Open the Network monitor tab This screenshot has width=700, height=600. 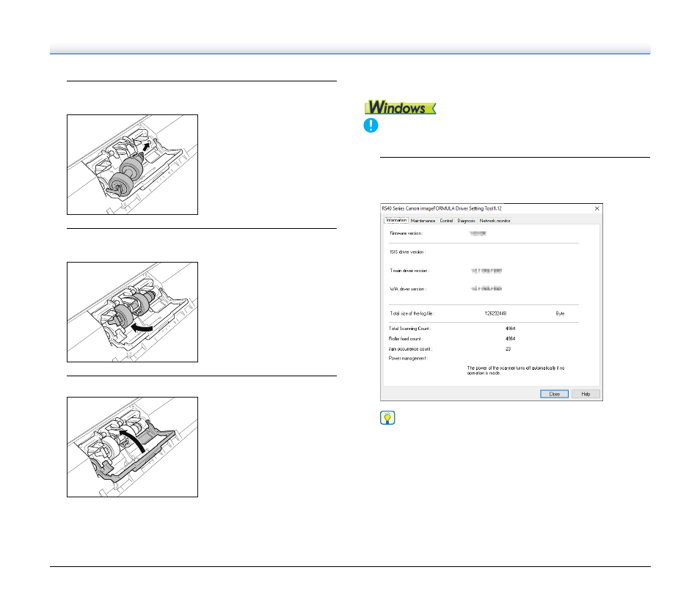495,220
